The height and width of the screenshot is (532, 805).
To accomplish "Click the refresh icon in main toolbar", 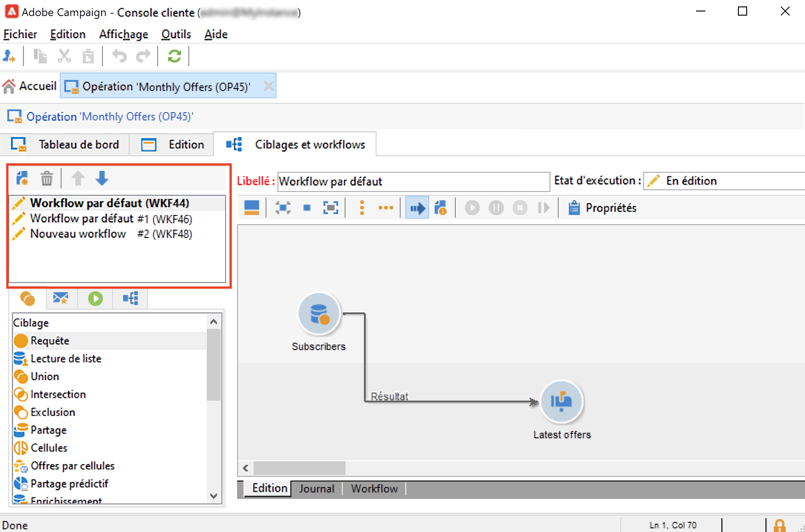I will (174, 57).
